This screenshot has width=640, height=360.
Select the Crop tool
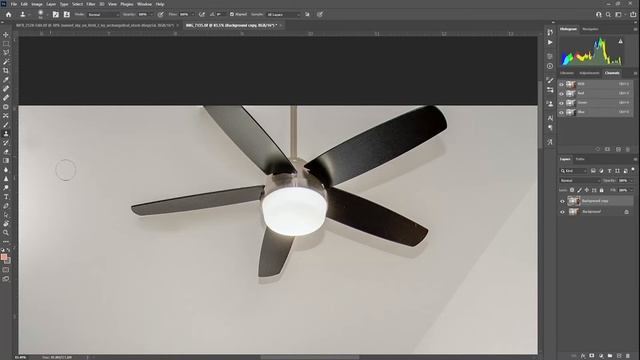point(6,71)
